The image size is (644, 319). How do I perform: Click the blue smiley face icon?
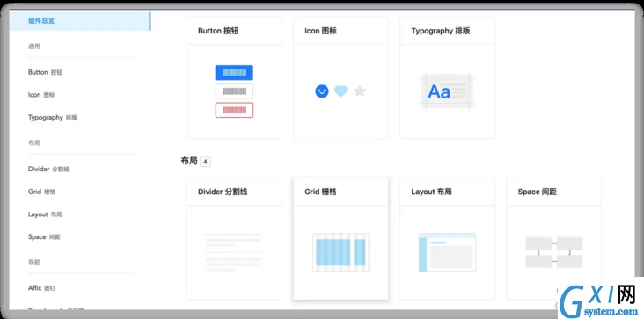tap(322, 91)
